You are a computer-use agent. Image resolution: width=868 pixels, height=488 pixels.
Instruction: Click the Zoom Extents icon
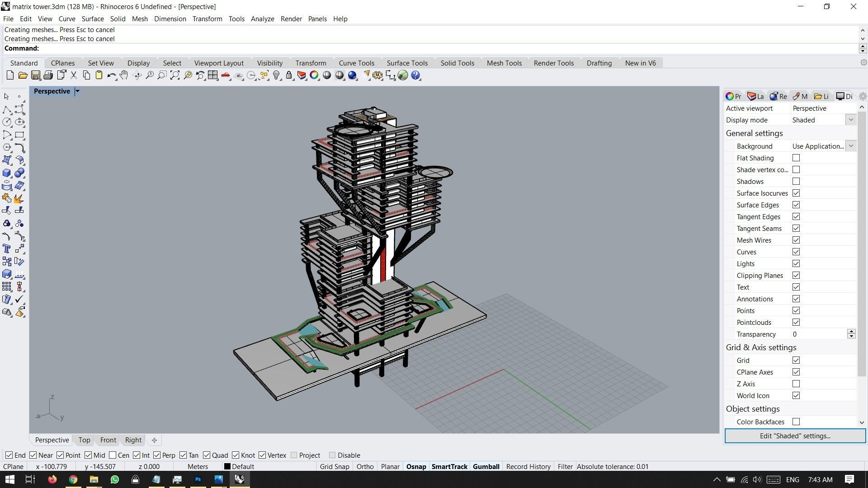tap(175, 75)
